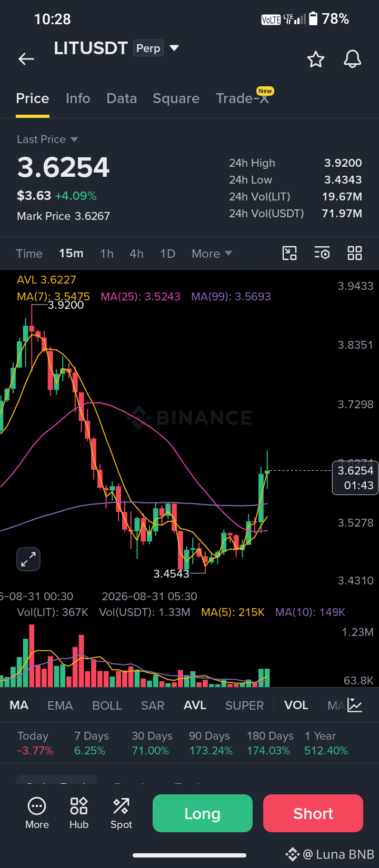Open chart settings indicator icon

click(322, 253)
